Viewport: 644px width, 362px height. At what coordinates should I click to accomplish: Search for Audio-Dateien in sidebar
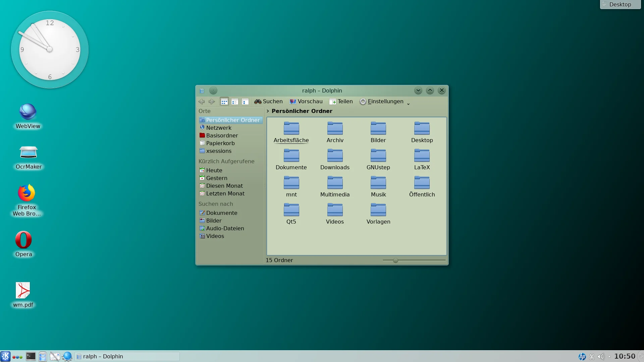230,228
